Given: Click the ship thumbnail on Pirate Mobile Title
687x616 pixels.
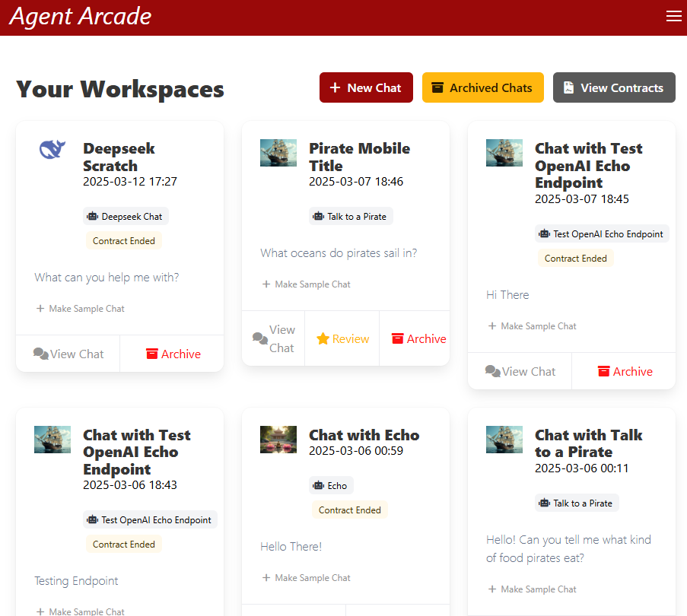Looking at the screenshot, I should 278,152.
